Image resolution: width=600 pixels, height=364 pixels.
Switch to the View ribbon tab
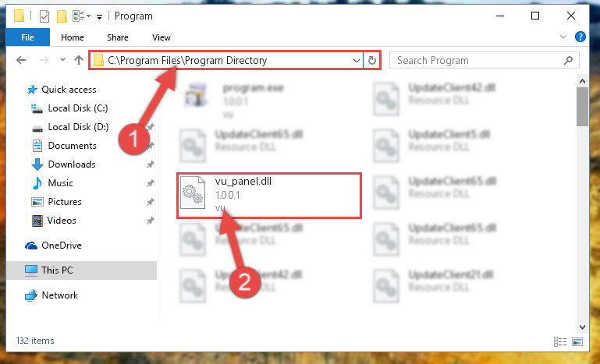tap(161, 37)
